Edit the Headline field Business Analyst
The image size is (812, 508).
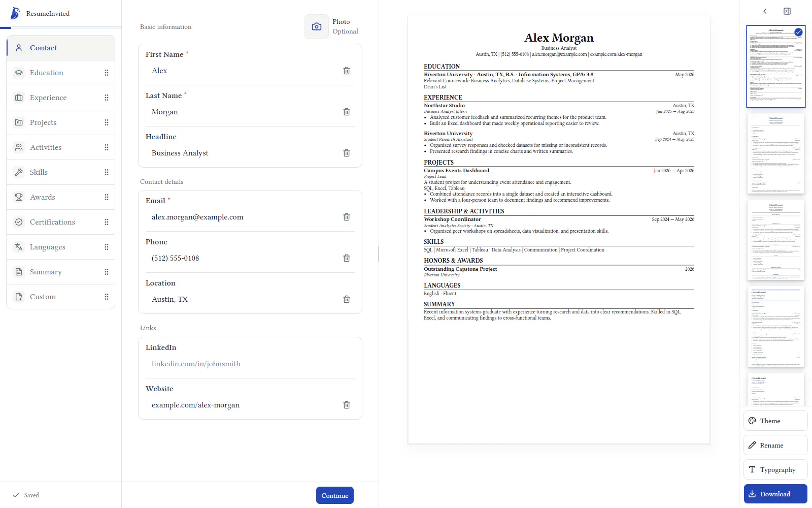click(244, 153)
